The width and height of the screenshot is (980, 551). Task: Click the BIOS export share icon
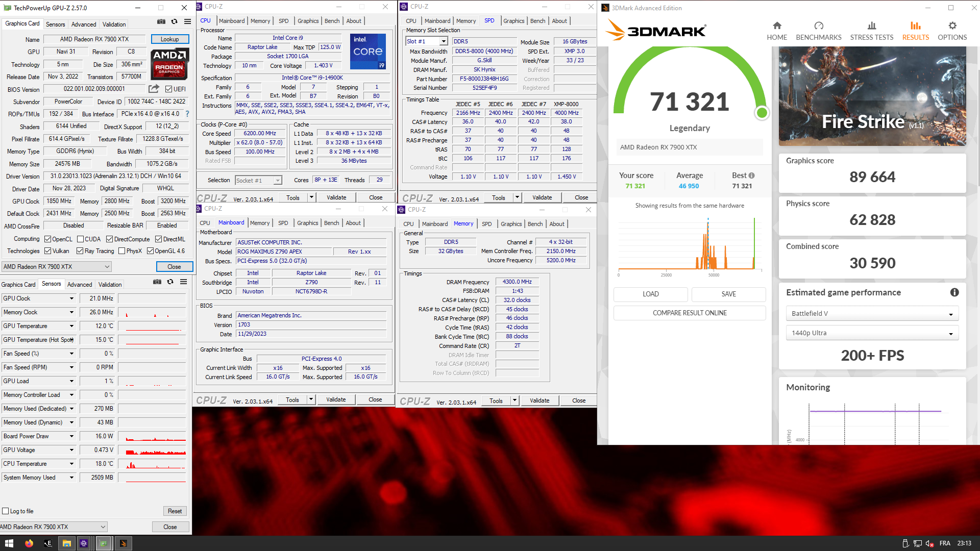pyautogui.click(x=154, y=89)
